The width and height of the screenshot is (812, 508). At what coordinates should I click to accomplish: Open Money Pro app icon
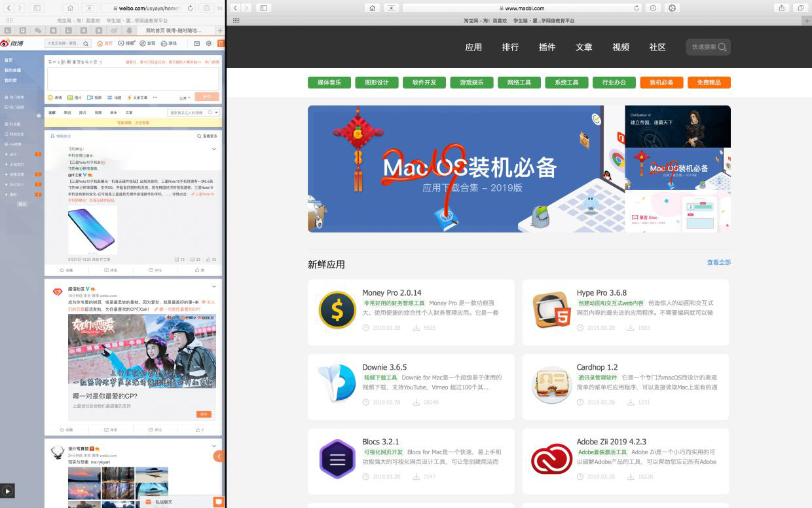pyautogui.click(x=337, y=310)
